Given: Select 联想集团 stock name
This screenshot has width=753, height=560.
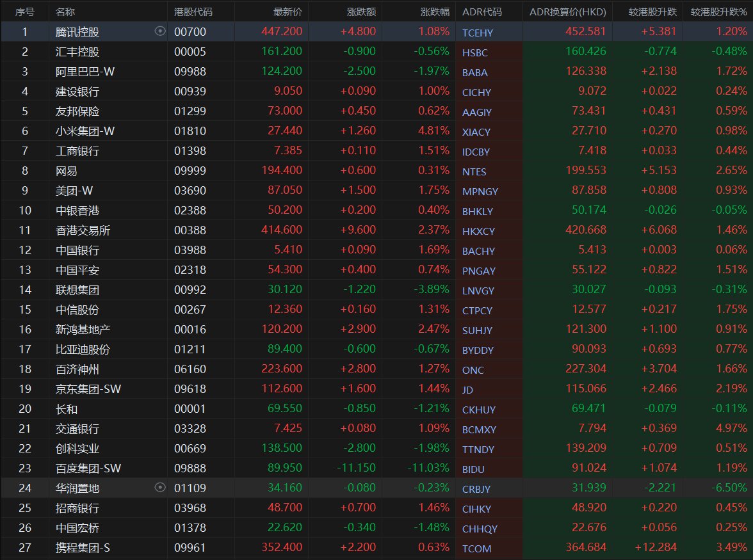Looking at the screenshot, I should (x=77, y=290).
